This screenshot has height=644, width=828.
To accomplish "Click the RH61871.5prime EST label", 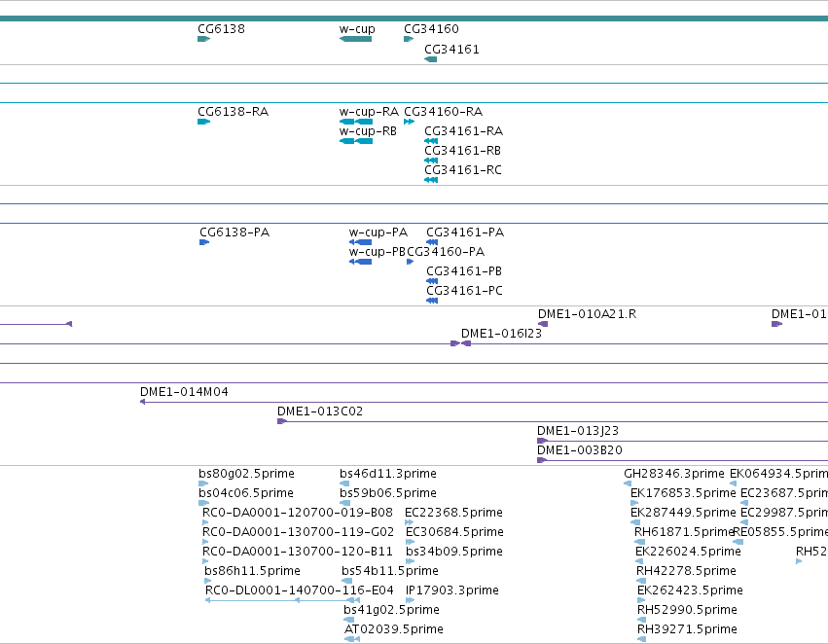I will 684,533.
